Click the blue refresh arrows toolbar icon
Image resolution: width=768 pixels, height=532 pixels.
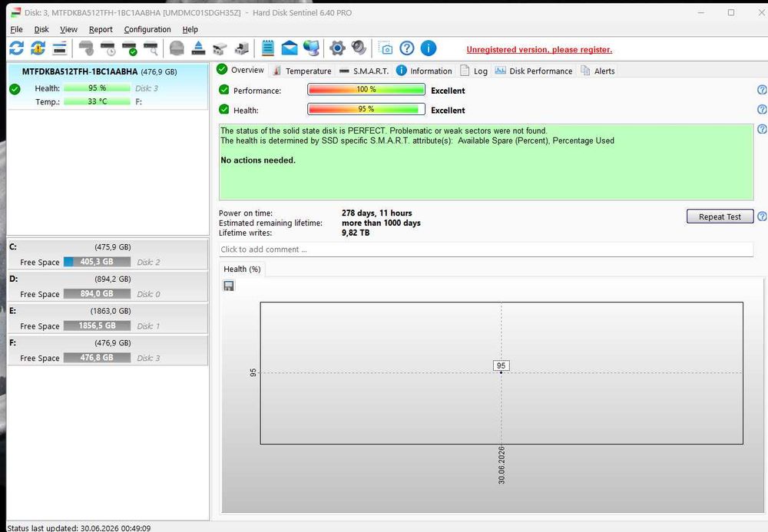click(x=17, y=48)
